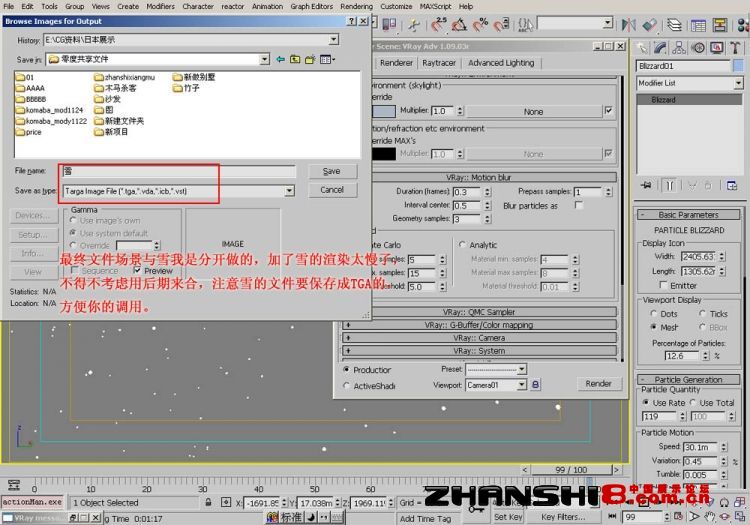Toggle angle snap icon
750x525 pixels.
pyautogui.click(x=459, y=24)
